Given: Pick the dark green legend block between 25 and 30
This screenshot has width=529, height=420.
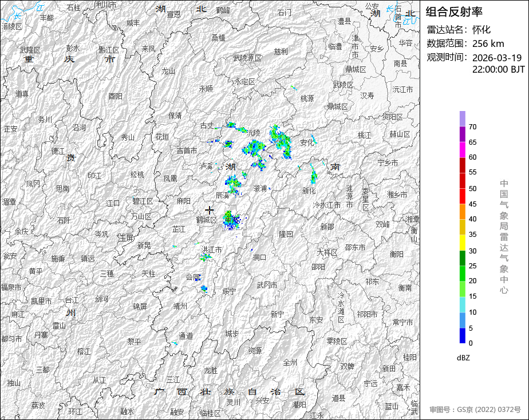Looking at the screenshot, I should pyautogui.click(x=462, y=258).
